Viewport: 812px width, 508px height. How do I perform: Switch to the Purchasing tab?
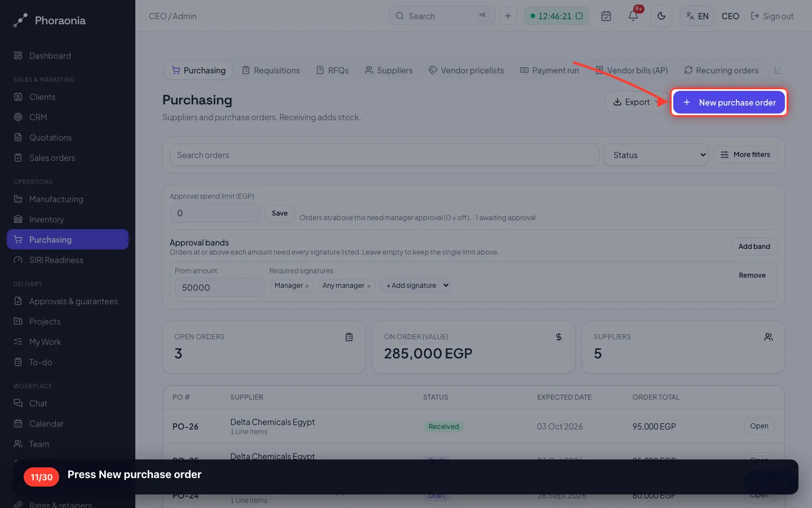pyautogui.click(x=198, y=71)
